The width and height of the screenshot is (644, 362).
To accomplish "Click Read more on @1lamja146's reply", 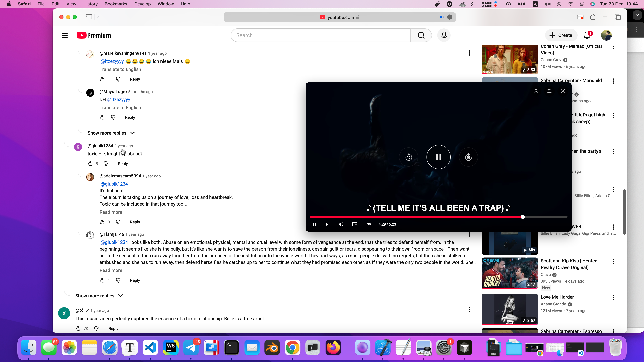I will point(111,270).
